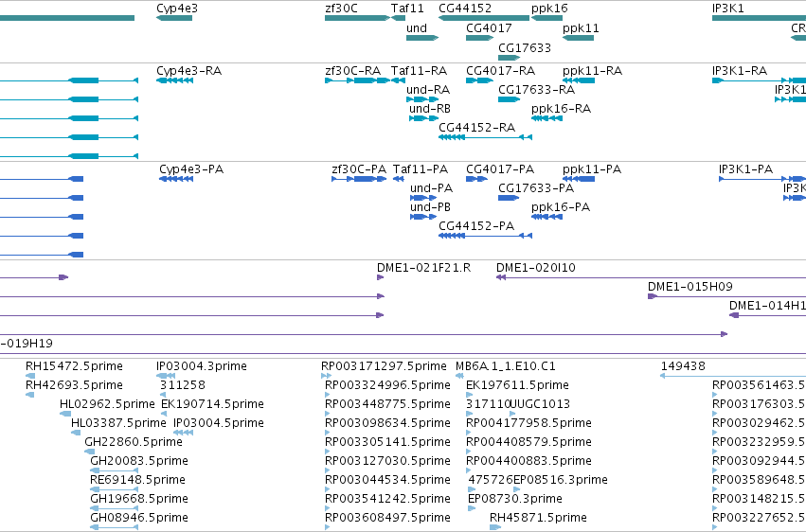Select the IP3K1 gene bar
The image size is (806, 532).
[x=759, y=18]
